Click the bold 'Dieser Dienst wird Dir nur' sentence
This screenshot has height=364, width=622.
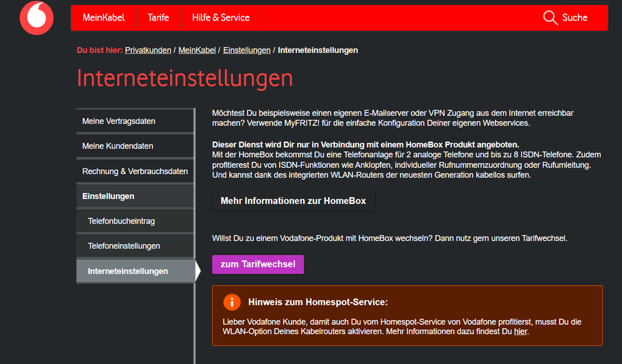point(365,145)
